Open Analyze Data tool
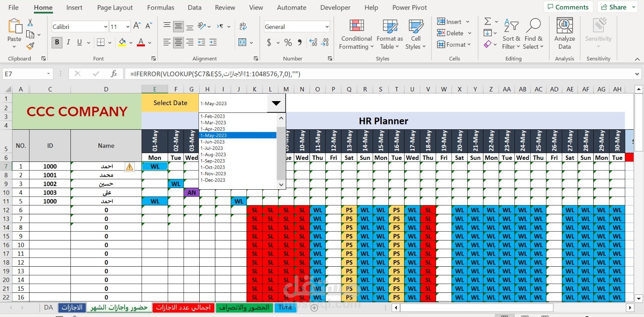 (x=564, y=34)
